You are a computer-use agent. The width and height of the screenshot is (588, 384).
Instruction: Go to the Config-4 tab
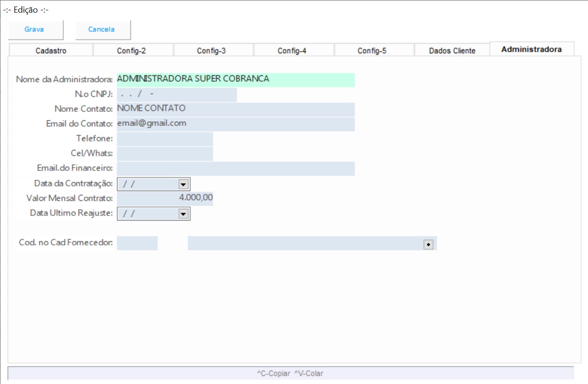coord(292,51)
